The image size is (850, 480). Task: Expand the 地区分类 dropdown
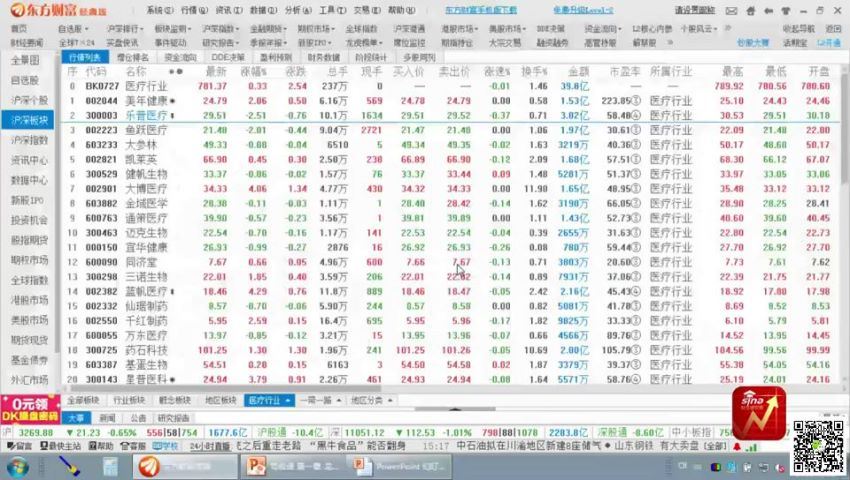(371, 400)
